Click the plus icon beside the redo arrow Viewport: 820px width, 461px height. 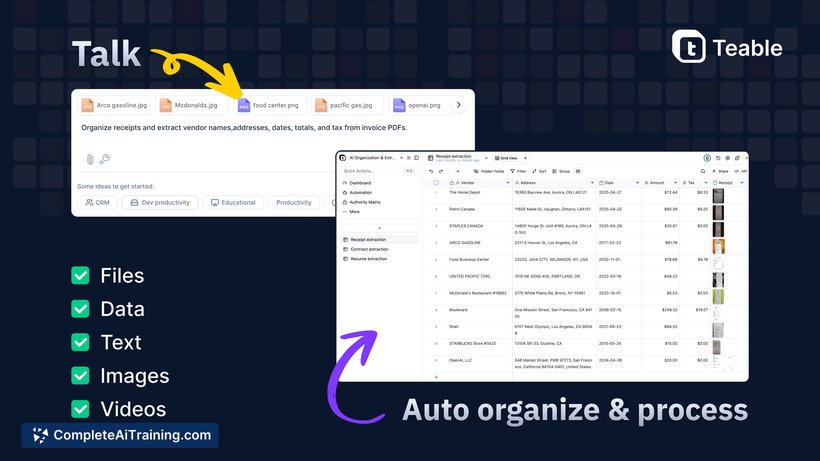(x=458, y=171)
